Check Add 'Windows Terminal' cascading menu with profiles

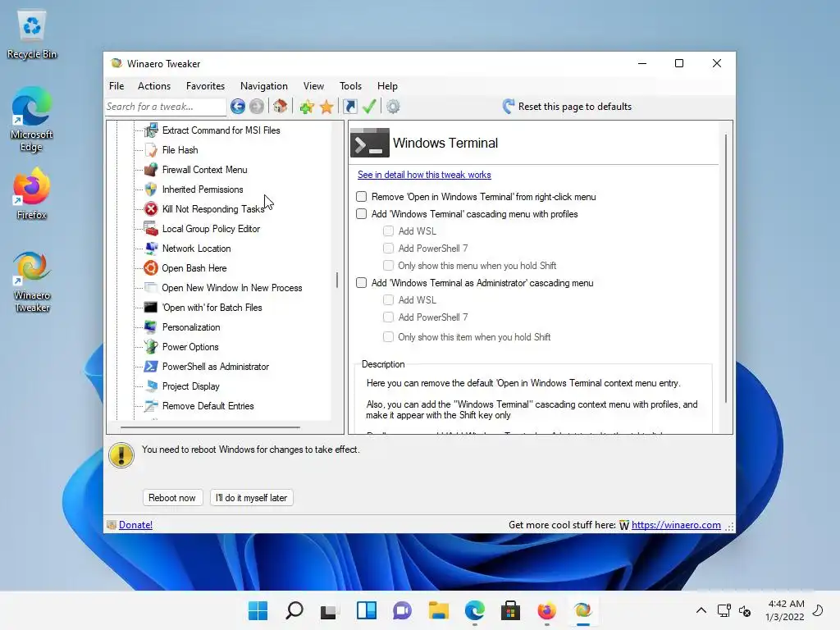click(x=362, y=214)
